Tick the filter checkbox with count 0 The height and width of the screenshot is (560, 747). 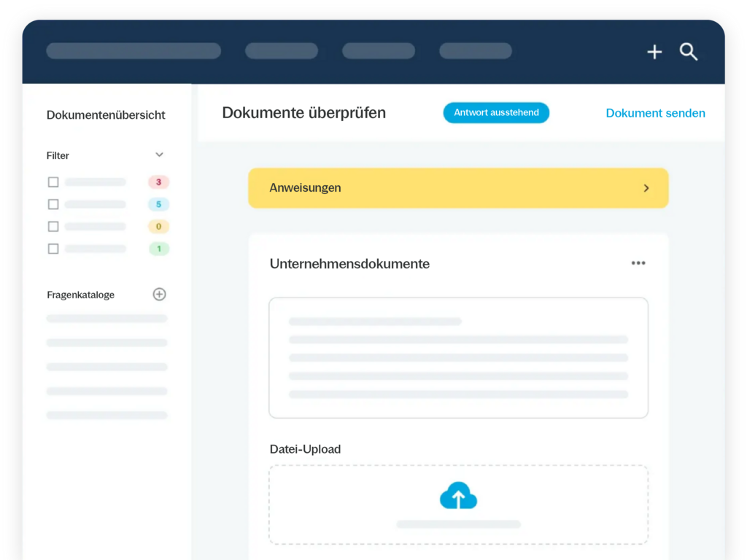coord(53,227)
